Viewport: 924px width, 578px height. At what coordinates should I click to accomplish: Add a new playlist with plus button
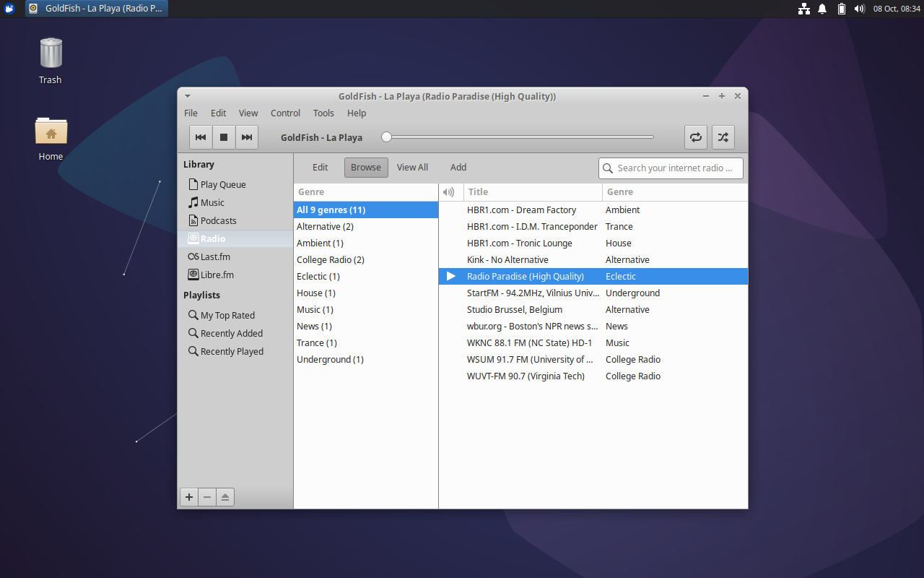pyautogui.click(x=189, y=497)
